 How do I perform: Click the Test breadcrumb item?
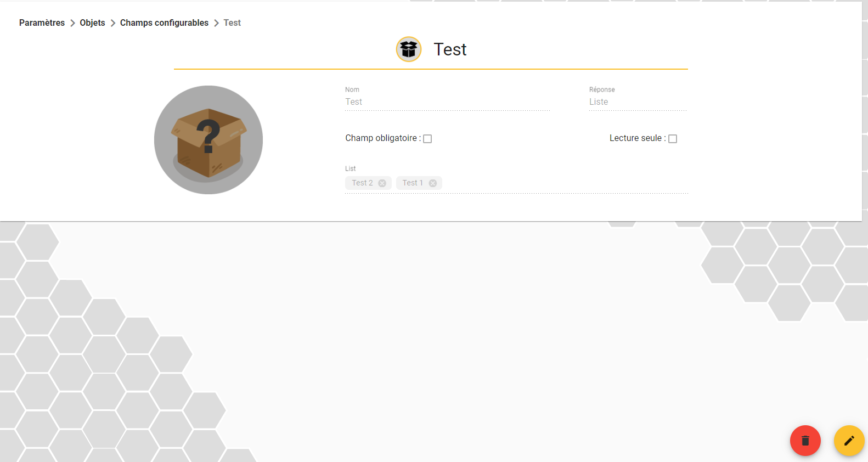pos(232,23)
